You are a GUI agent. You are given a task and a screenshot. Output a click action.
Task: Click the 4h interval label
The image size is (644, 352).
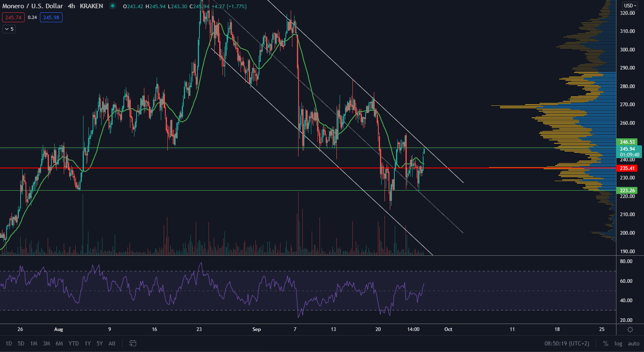72,6
